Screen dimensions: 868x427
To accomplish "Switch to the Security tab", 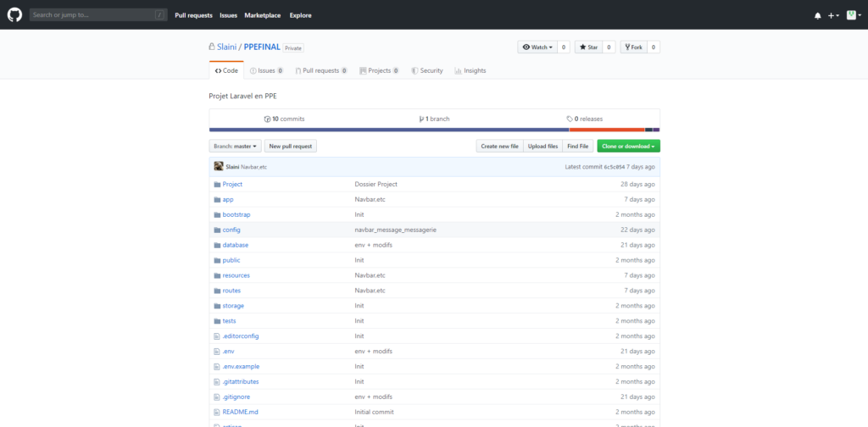I will click(x=427, y=71).
